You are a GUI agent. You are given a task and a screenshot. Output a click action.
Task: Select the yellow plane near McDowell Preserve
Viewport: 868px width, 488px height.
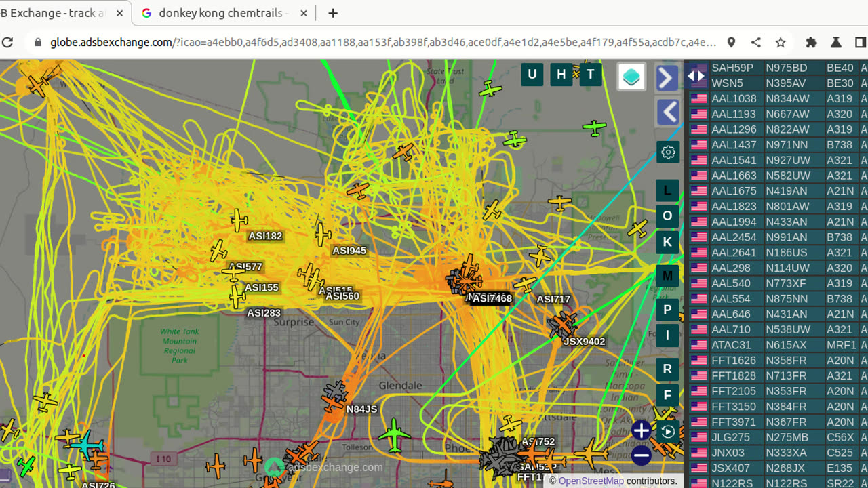tap(637, 228)
